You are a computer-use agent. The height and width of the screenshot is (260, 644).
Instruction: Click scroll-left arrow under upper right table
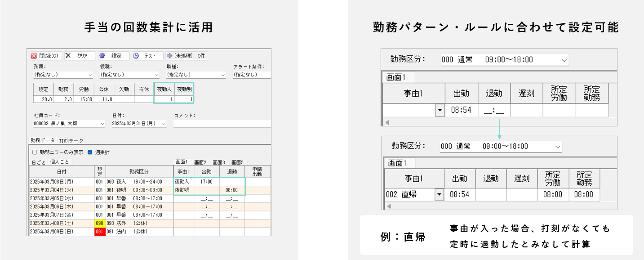tap(387, 122)
